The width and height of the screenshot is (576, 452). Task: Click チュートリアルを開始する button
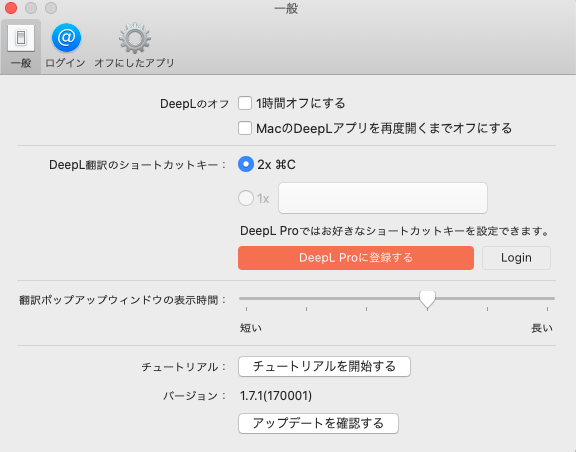[x=324, y=366]
